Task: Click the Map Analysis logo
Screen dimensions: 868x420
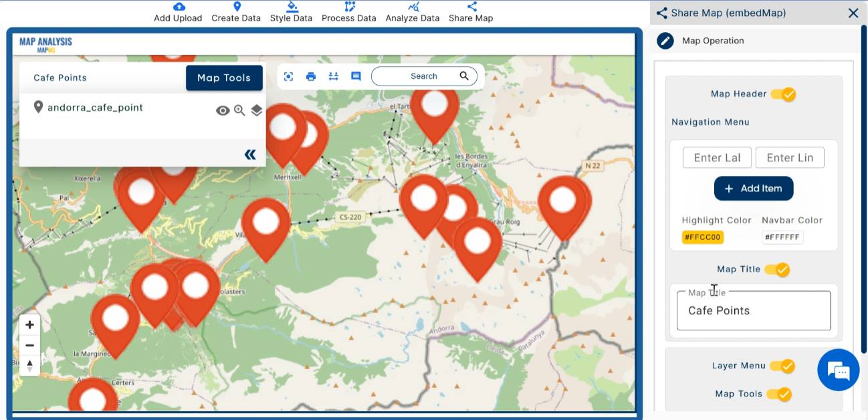Action: pos(45,45)
